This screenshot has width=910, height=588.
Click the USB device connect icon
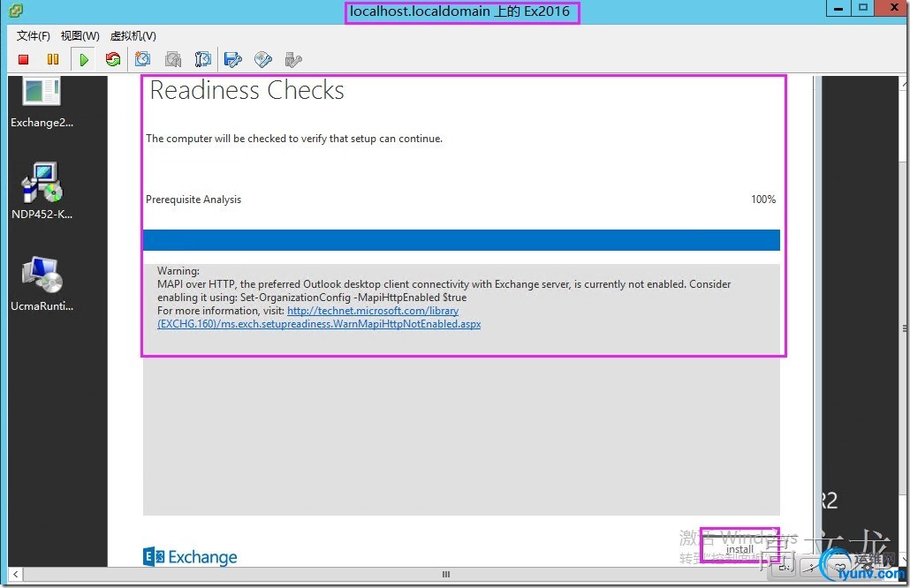(293, 59)
